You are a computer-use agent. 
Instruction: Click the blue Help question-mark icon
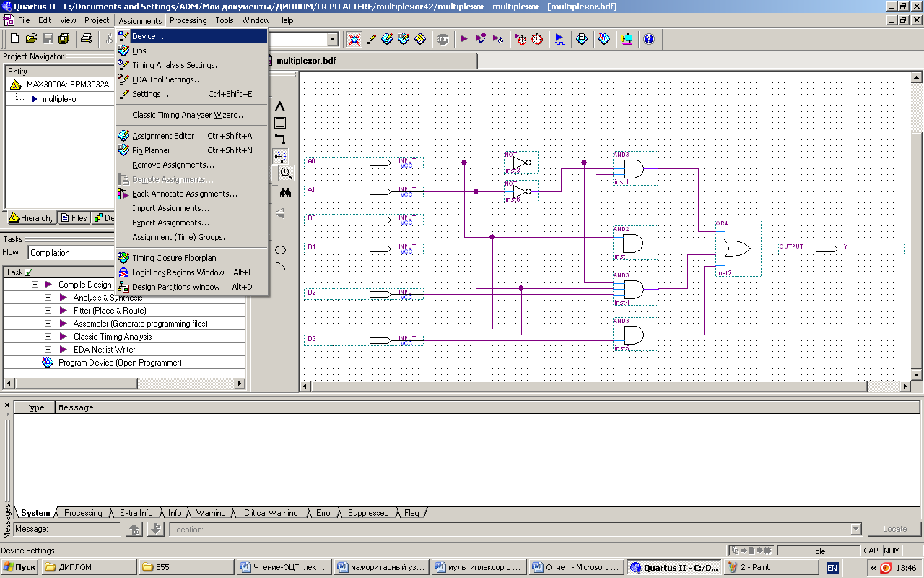coord(648,39)
